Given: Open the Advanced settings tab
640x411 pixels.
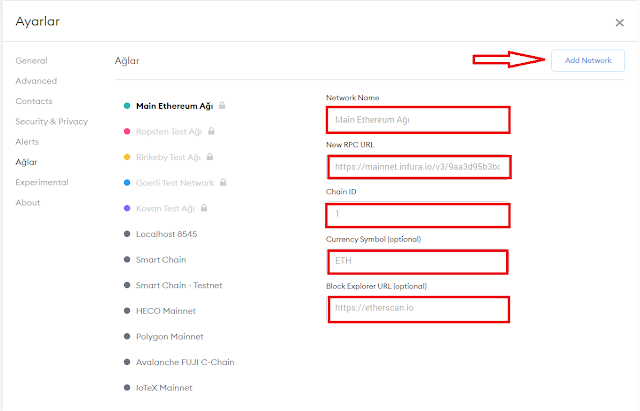Looking at the screenshot, I should pyautogui.click(x=36, y=81).
